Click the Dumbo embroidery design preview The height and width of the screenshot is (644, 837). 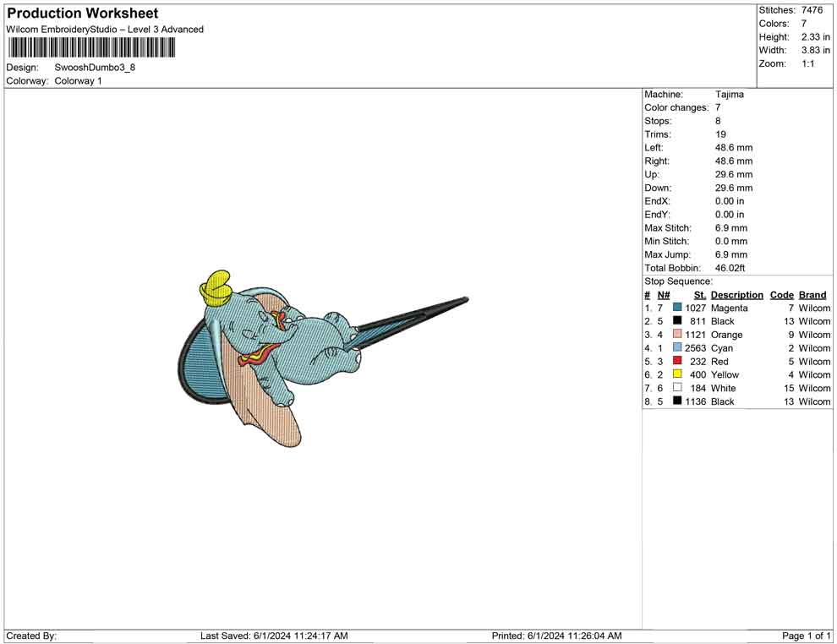point(322,358)
